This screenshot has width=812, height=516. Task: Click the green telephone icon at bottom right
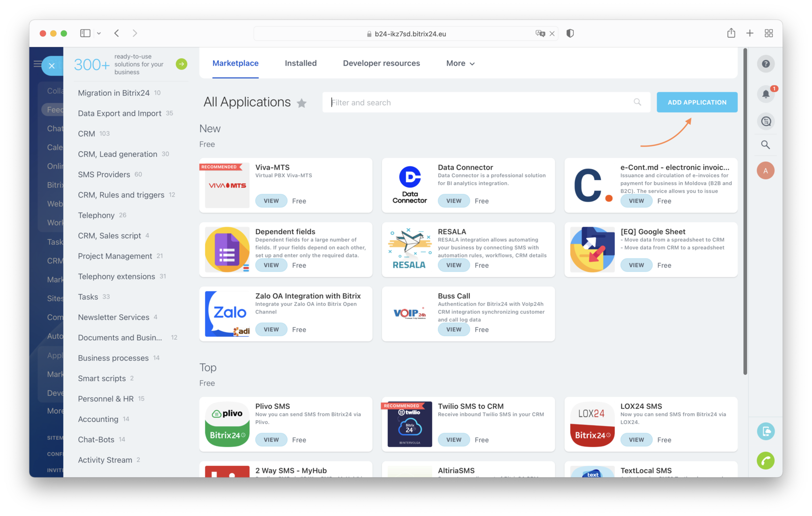tap(766, 461)
